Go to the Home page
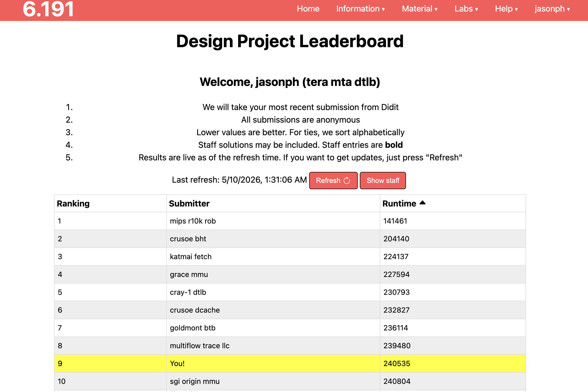588x392 pixels. 308,9
